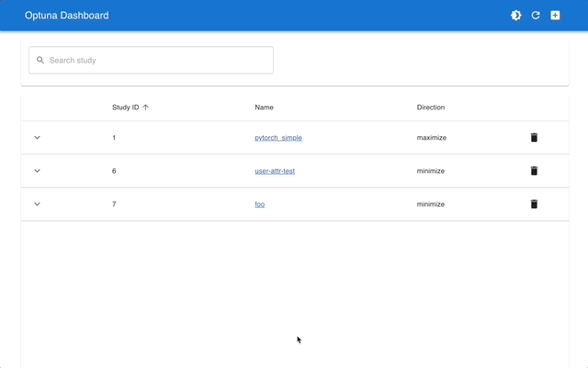The width and height of the screenshot is (588, 368).
Task: Click the Name column header
Action: tap(264, 108)
